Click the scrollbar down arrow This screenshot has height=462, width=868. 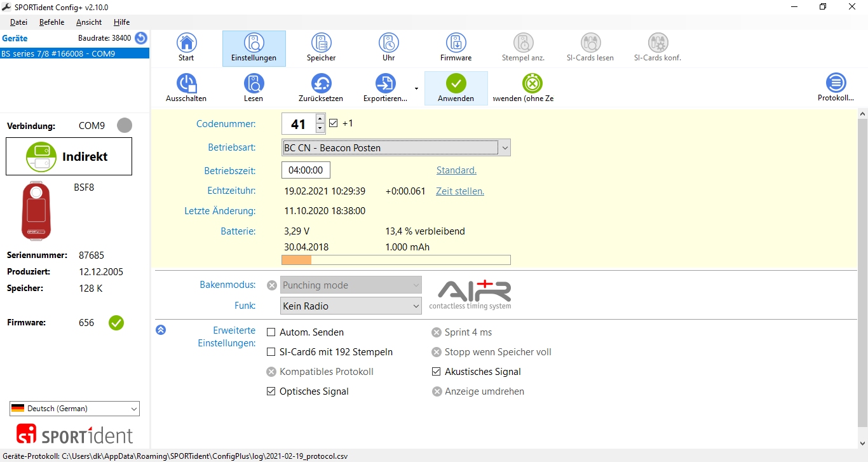click(862, 443)
